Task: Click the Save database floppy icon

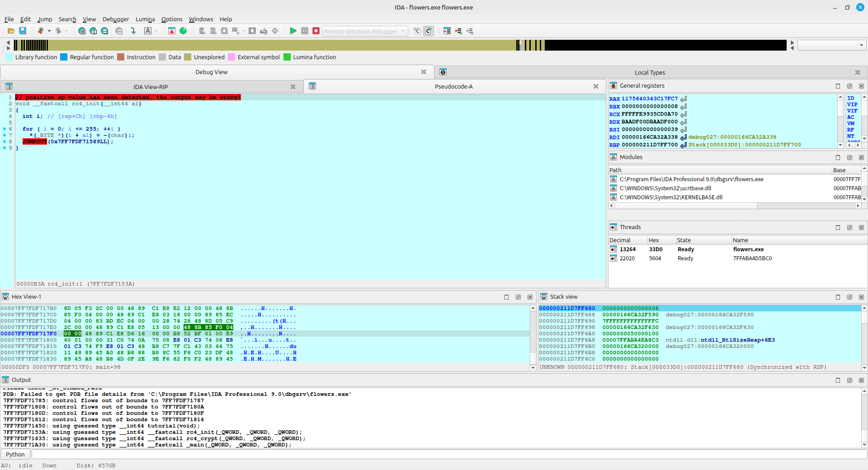Action: (x=23, y=31)
